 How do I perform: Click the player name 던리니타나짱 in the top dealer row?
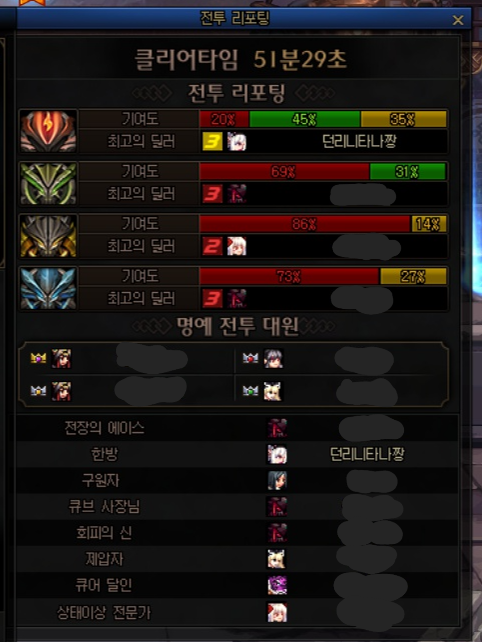pyautogui.click(x=359, y=142)
